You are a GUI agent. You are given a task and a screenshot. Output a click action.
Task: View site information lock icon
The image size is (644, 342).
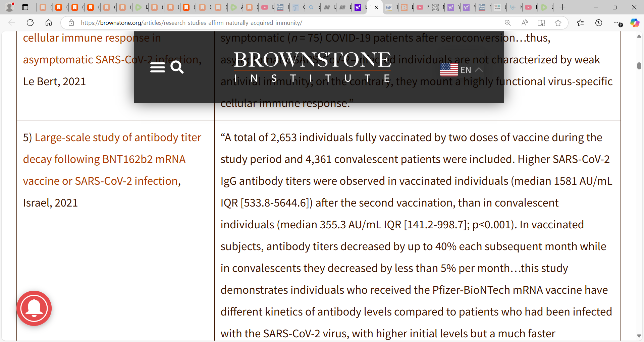71,23
